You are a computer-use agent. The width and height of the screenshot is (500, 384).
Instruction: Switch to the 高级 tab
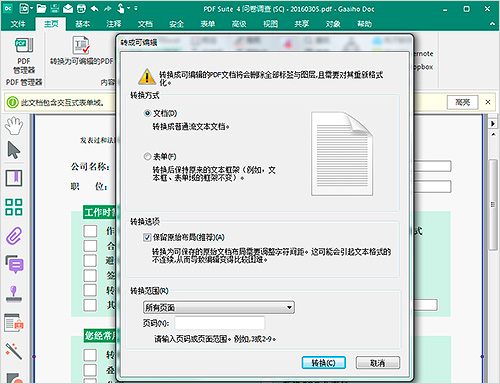click(239, 24)
